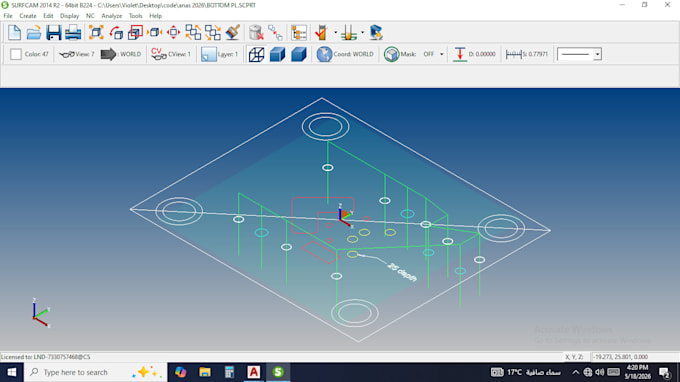The image size is (680, 382).
Task: Open the Operations Manager tree icon
Action: [x=299, y=33]
